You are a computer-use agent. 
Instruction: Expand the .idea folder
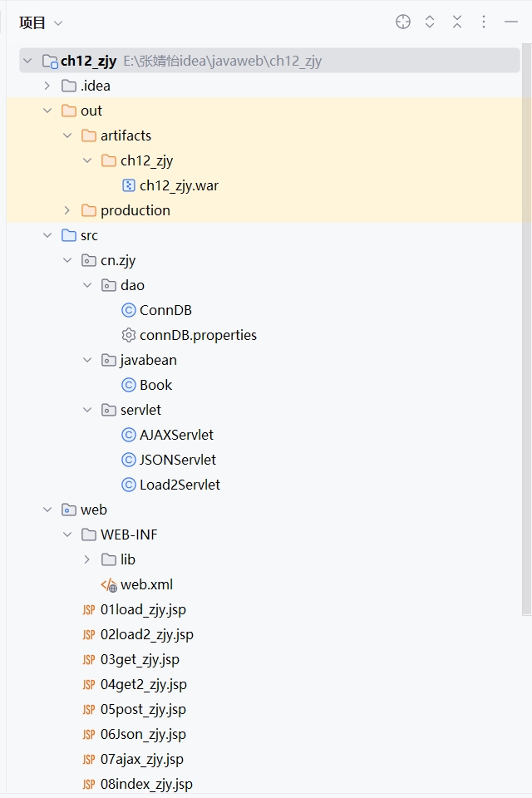tap(47, 86)
